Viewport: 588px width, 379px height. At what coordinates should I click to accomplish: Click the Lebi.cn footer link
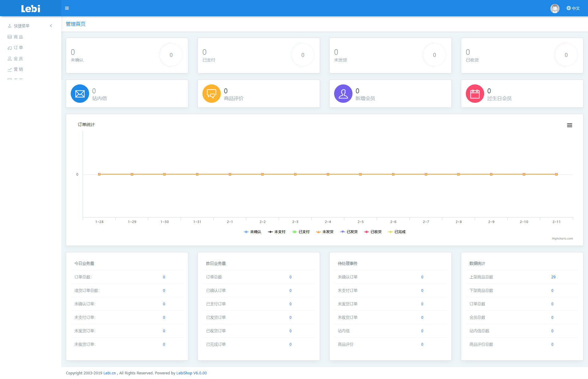[x=109, y=373]
